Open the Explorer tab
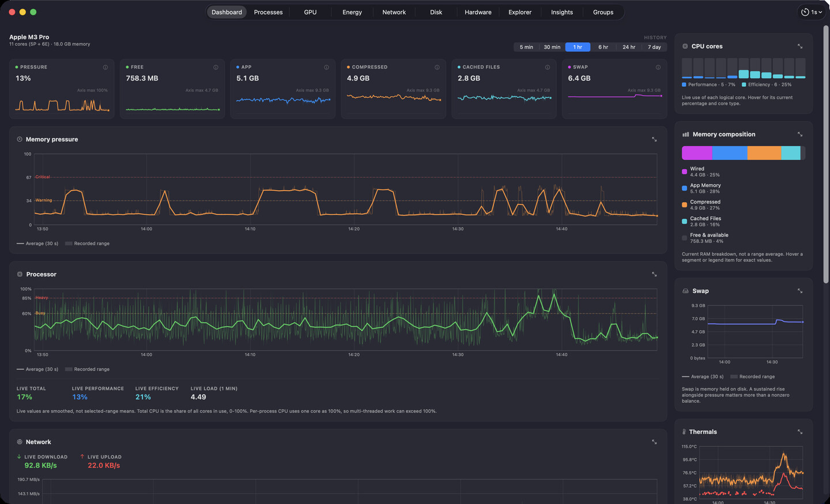 pyautogui.click(x=520, y=12)
